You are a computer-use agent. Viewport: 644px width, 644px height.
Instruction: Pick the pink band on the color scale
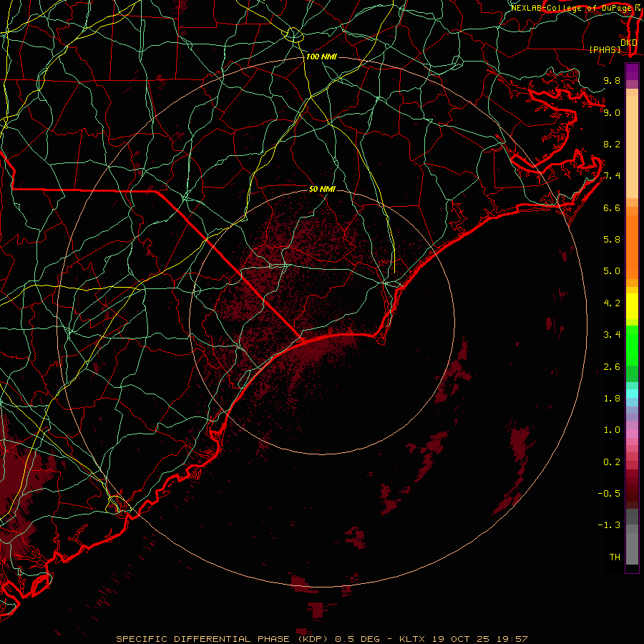point(632,434)
